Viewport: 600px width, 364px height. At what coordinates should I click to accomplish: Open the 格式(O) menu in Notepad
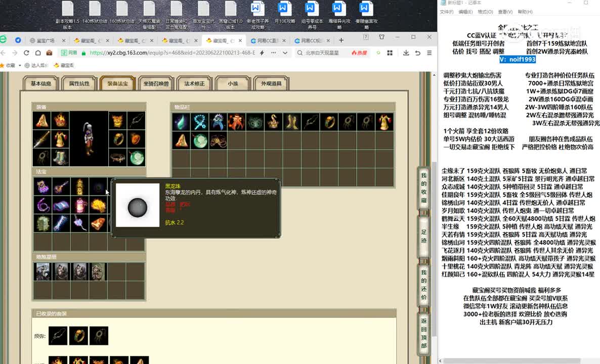click(x=485, y=12)
